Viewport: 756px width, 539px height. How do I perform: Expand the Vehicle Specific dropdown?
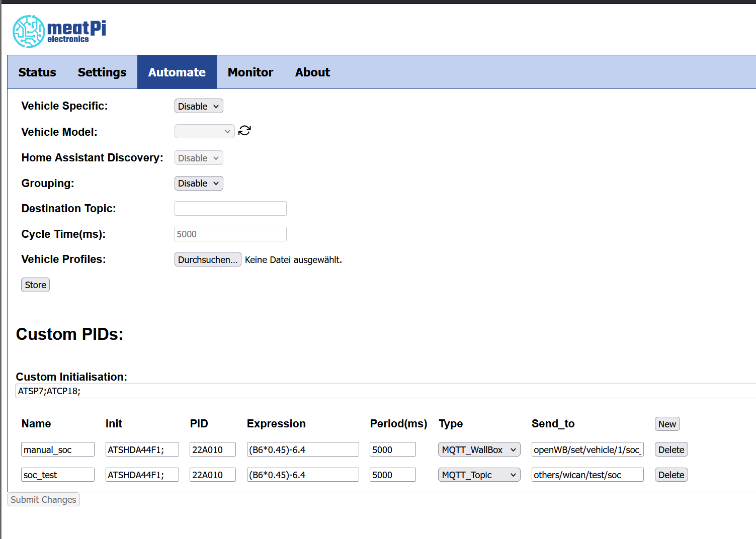pyautogui.click(x=199, y=106)
